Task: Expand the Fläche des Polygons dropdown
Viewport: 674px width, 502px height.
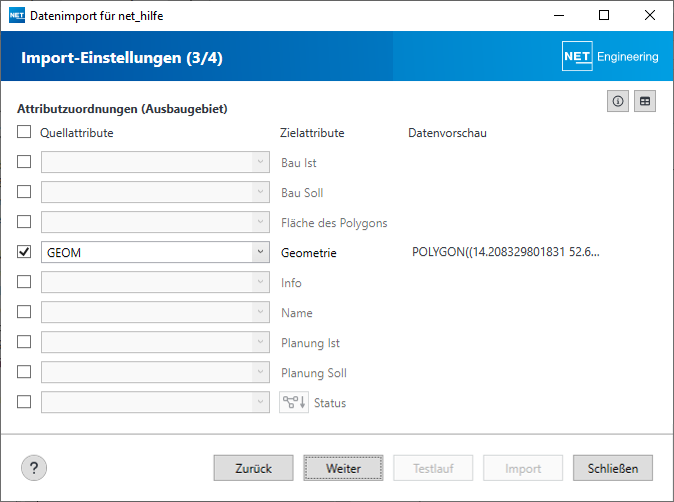Action: [156, 222]
